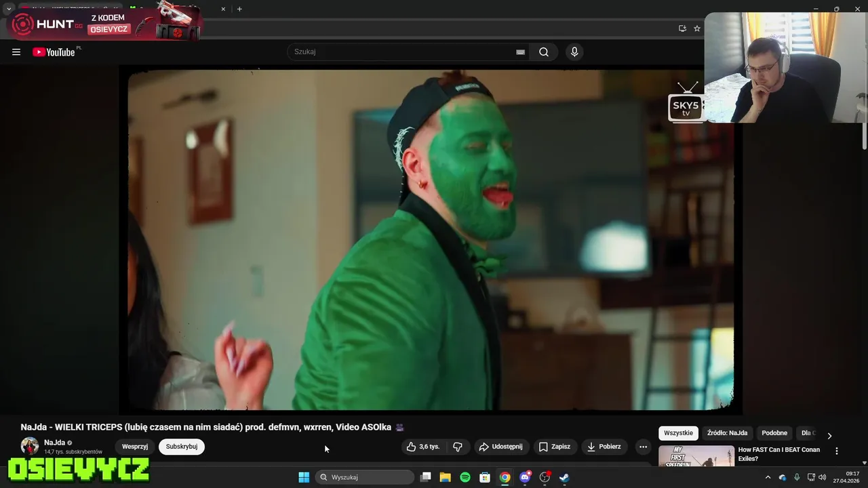Open Task View on taskbar

pyautogui.click(x=425, y=477)
